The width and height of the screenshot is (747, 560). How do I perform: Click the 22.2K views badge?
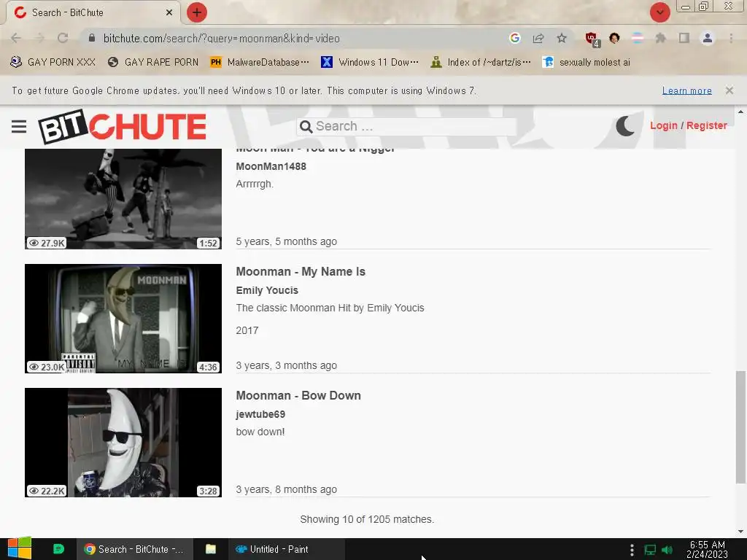[46, 491]
